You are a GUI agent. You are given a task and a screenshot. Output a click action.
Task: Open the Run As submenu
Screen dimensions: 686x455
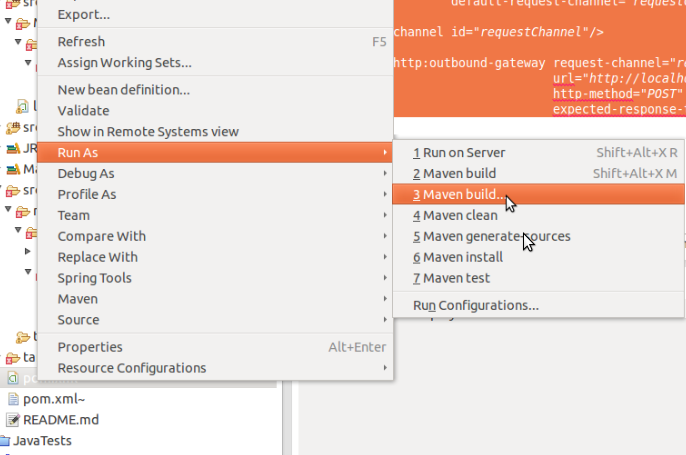point(215,153)
